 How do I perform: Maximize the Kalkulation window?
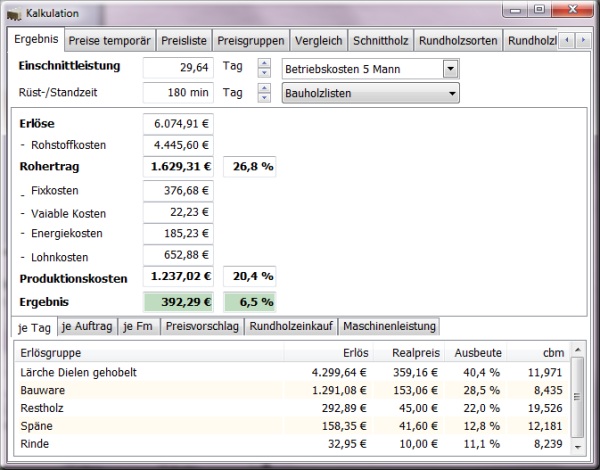click(x=540, y=10)
